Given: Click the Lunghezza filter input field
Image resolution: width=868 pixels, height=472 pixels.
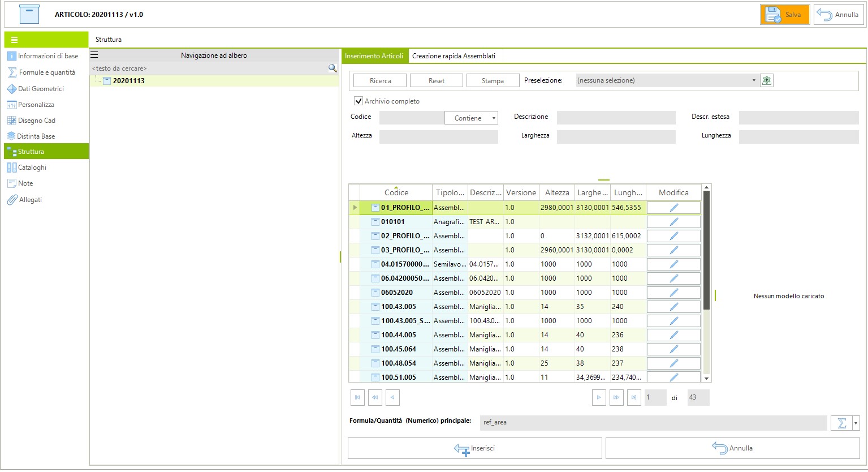Looking at the screenshot, I should pos(798,137).
